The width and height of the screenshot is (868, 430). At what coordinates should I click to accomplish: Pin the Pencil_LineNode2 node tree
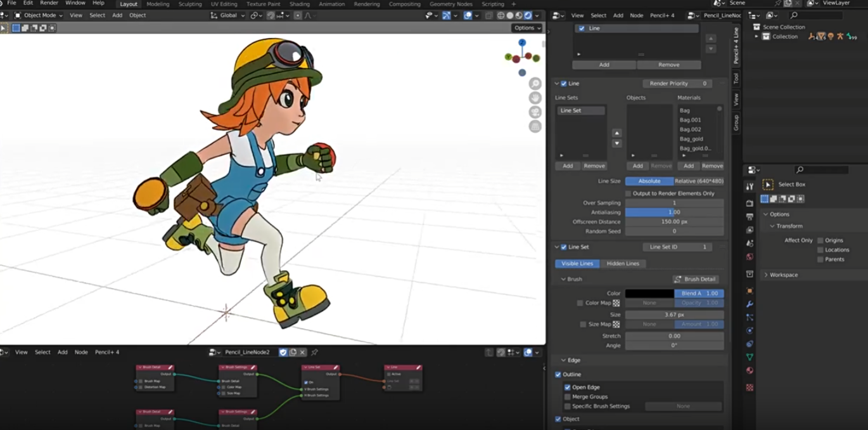tap(314, 352)
